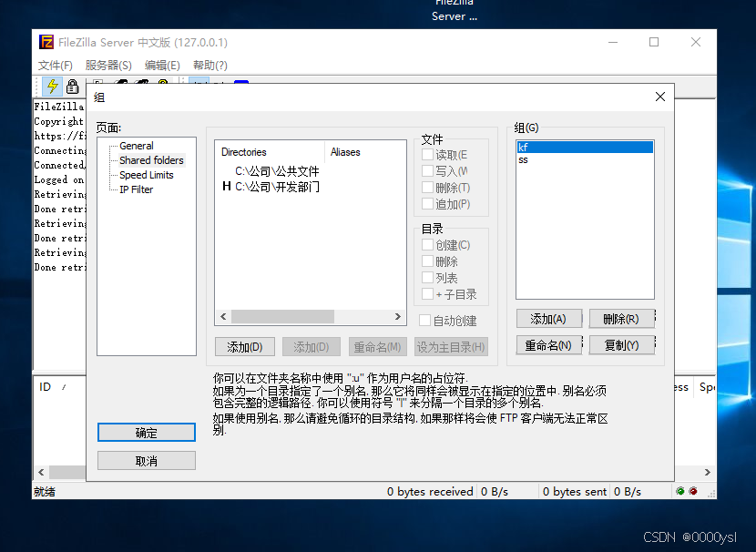Screen dimensions: 756x552
Task: Click '0 B/s' next to bytes received
Action: 495,491
